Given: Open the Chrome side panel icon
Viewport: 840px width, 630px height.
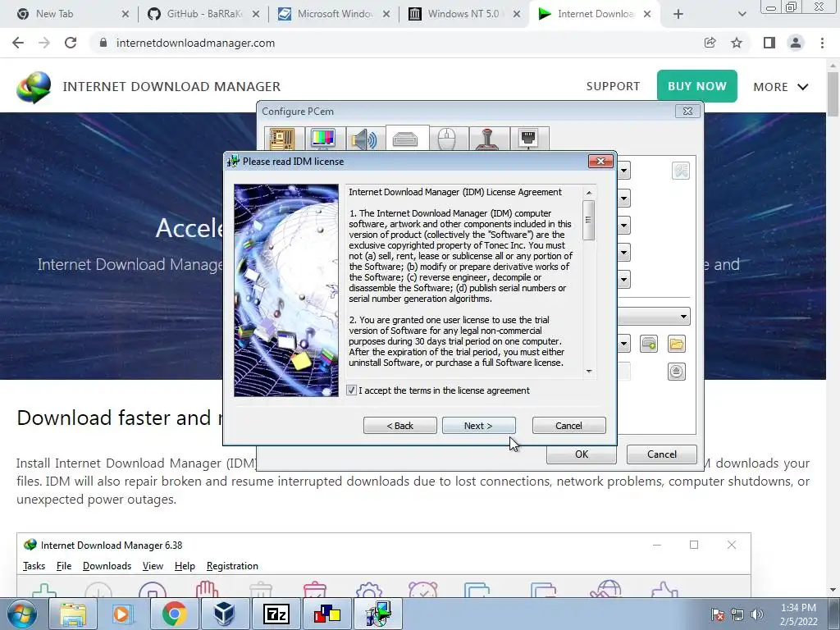Looking at the screenshot, I should click(769, 43).
